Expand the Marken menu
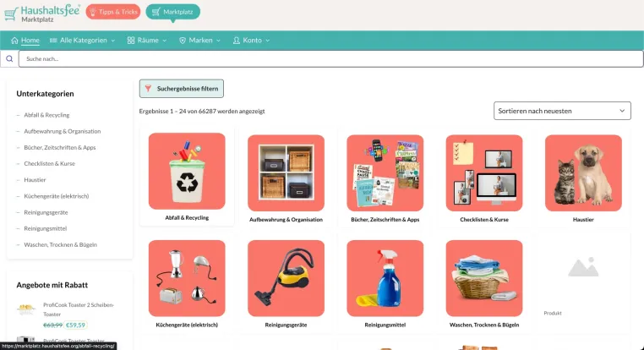Screen dimensions: 644x350 [200, 41]
